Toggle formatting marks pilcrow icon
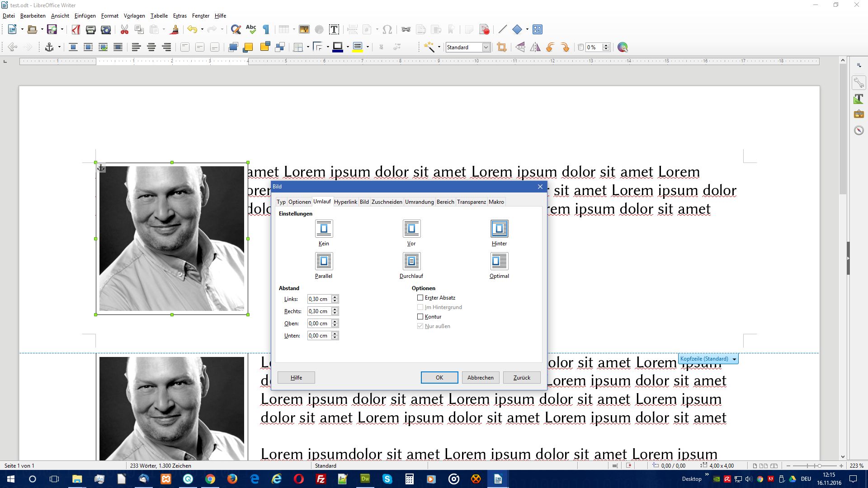This screenshot has width=868, height=488. pos(266,30)
